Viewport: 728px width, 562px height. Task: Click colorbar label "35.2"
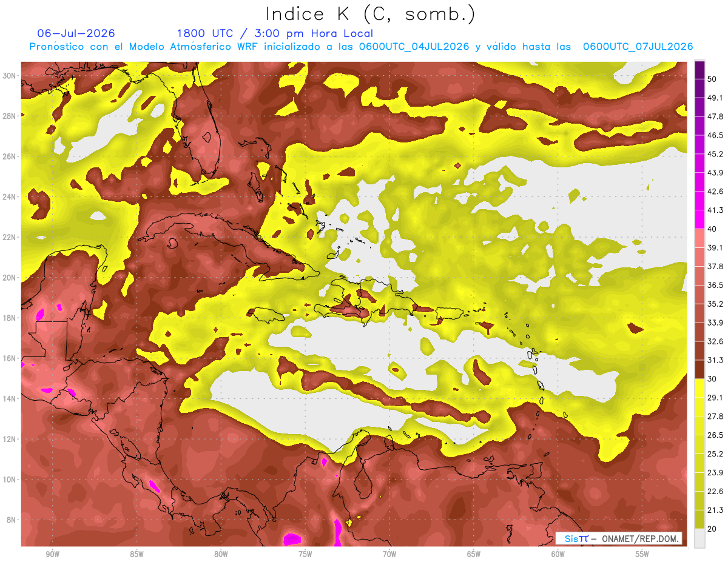pos(715,304)
